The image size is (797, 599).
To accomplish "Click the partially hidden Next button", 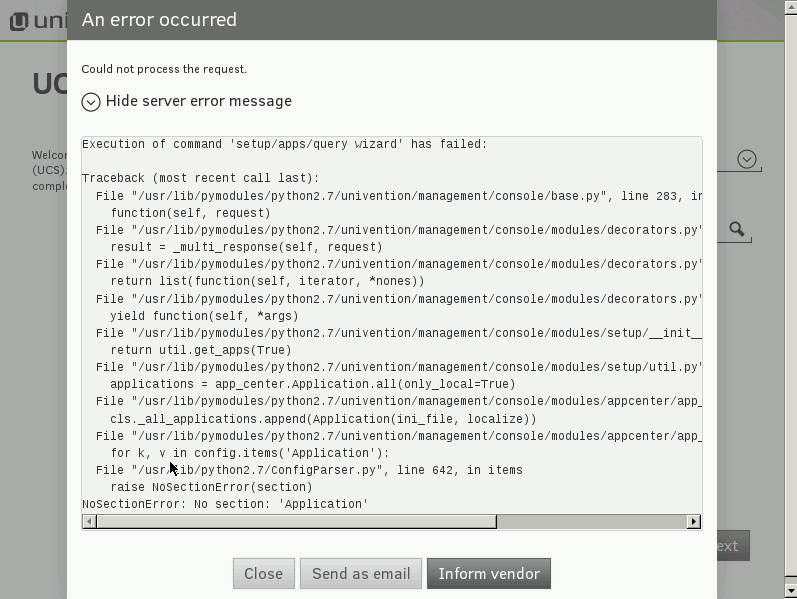I will [x=731, y=546].
